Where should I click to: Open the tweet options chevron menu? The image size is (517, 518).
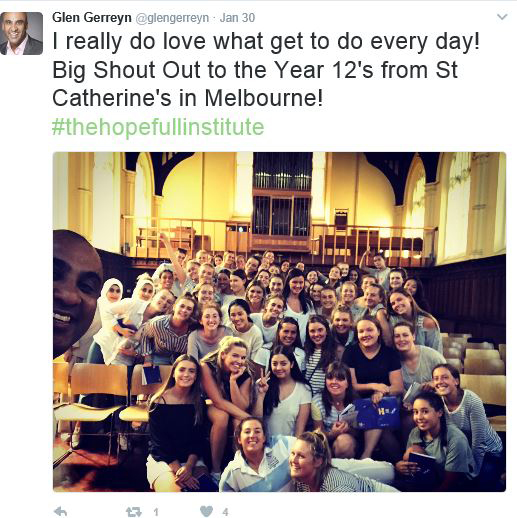coord(502,17)
